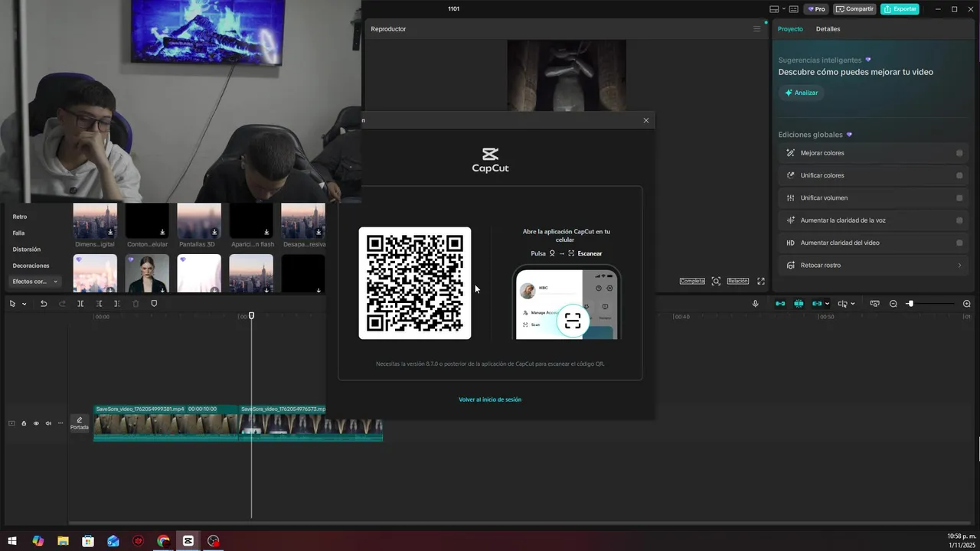Screen dimensions: 980x551
Task: Open the Relación aspect ratio button
Action: (738, 281)
